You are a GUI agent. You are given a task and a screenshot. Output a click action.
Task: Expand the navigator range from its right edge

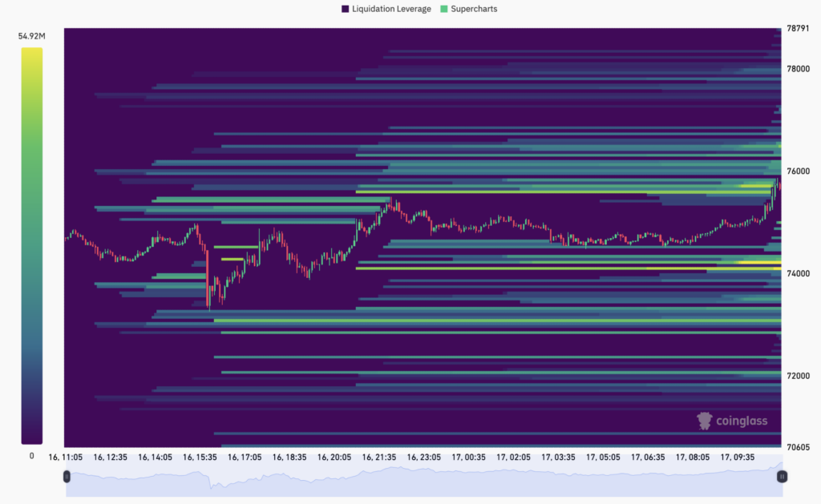point(782,475)
